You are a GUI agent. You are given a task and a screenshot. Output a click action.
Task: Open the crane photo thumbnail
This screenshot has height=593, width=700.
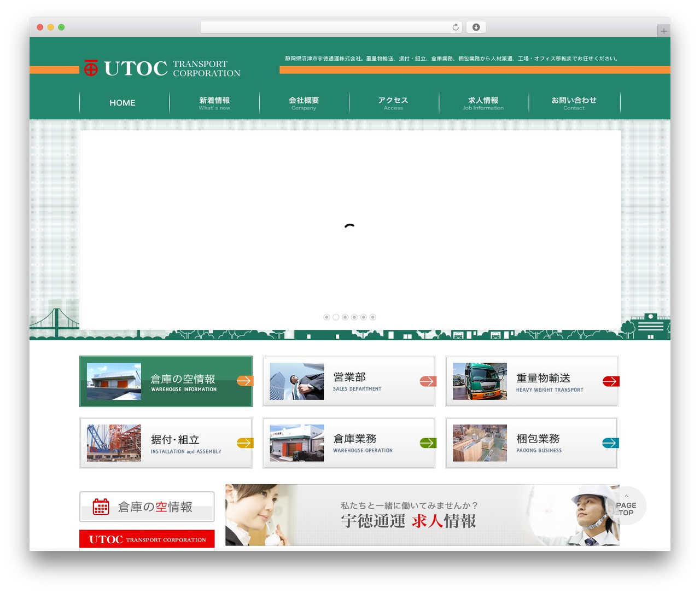pyautogui.click(x=114, y=443)
